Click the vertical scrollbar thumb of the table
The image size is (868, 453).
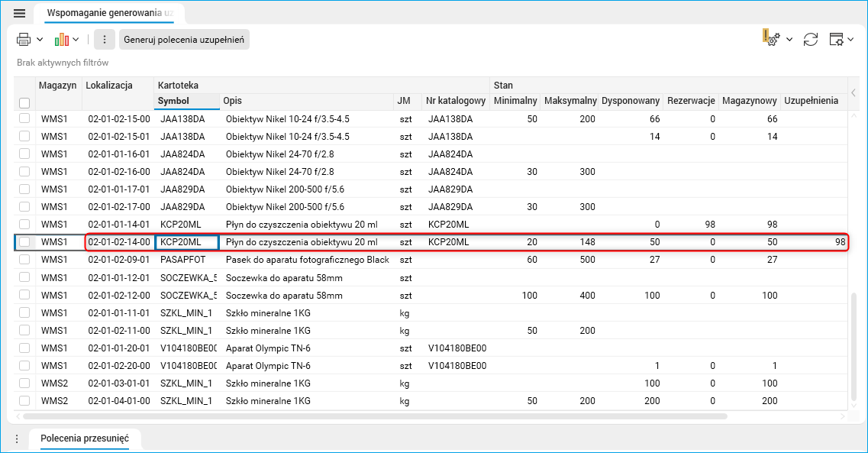[x=854, y=348]
